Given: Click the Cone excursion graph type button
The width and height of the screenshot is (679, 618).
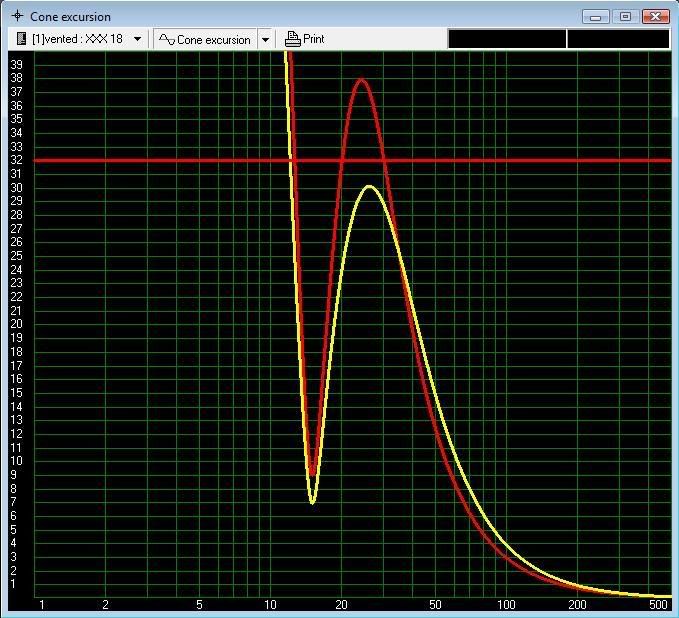Looking at the screenshot, I should [x=205, y=39].
